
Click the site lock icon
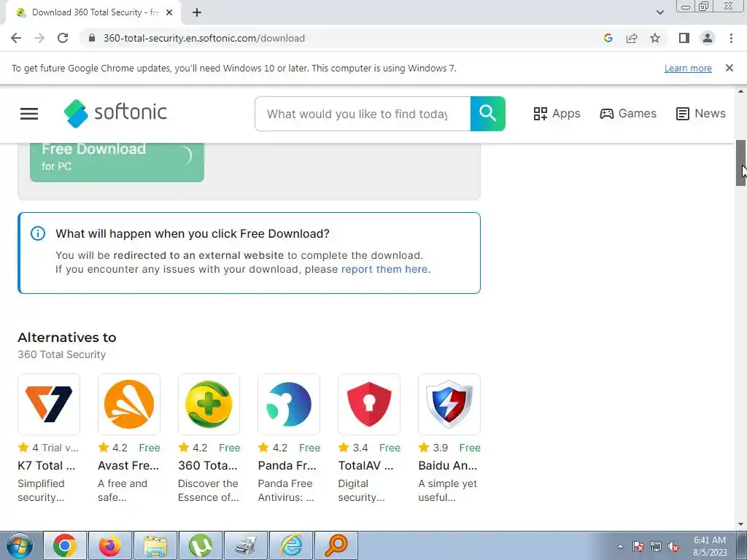pos(92,38)
